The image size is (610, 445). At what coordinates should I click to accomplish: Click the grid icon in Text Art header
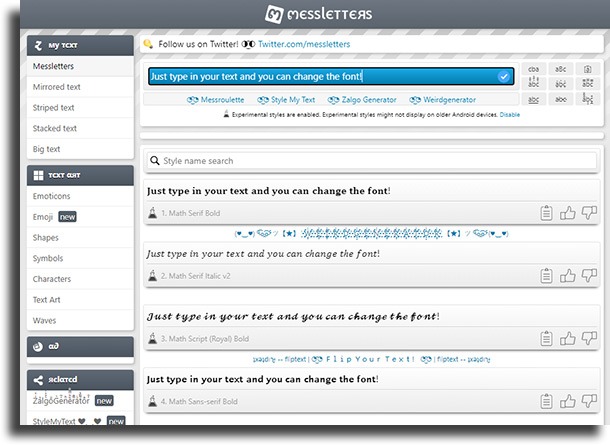(39, 175)
